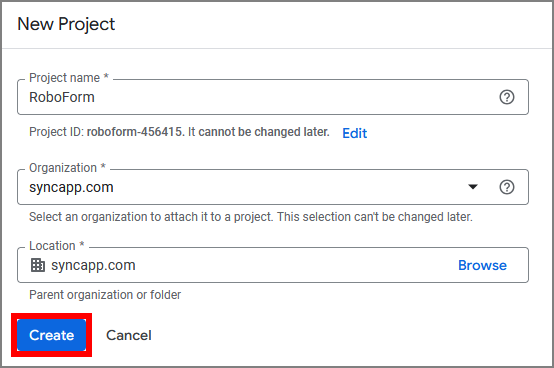The image size is (554, 368).
Task: Open help icon for Organization field
Action: pyautogui.click(x=507, y=187)
